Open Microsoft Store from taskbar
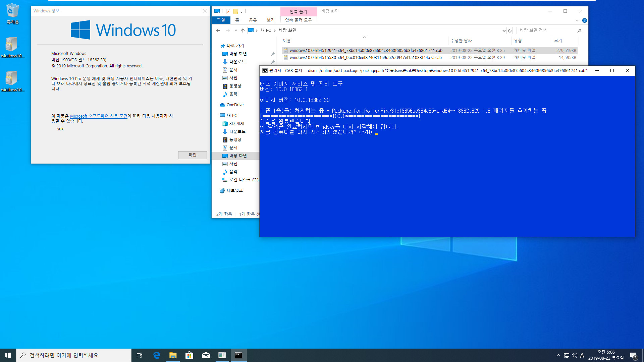644x362 pixels. tap(189, 355)
